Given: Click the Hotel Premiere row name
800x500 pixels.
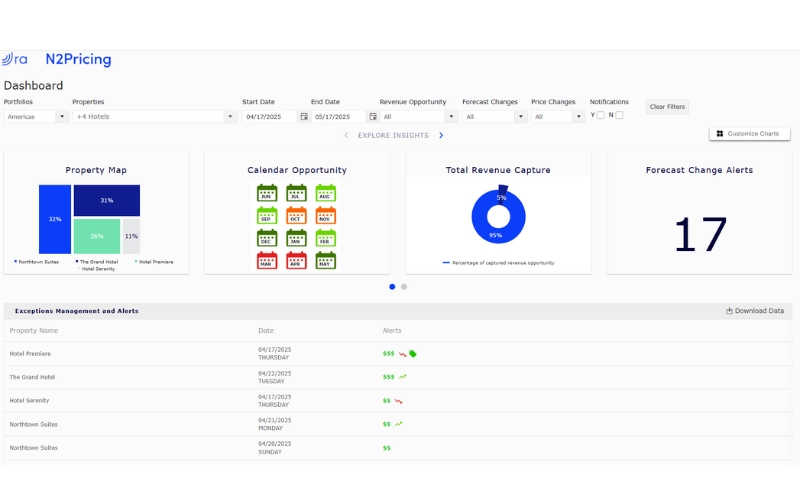Looking at the screenshot, I should click(30, 354).
